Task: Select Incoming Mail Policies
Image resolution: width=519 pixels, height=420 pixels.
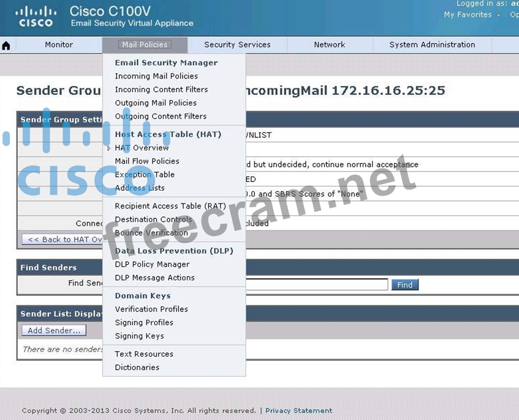Action: tap(156, 76)
